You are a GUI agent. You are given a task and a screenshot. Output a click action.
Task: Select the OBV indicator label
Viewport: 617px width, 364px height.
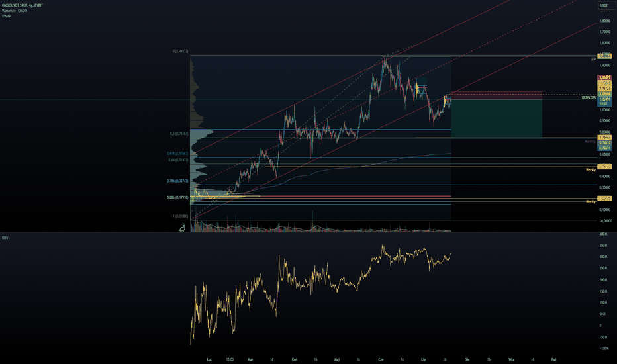5,238
